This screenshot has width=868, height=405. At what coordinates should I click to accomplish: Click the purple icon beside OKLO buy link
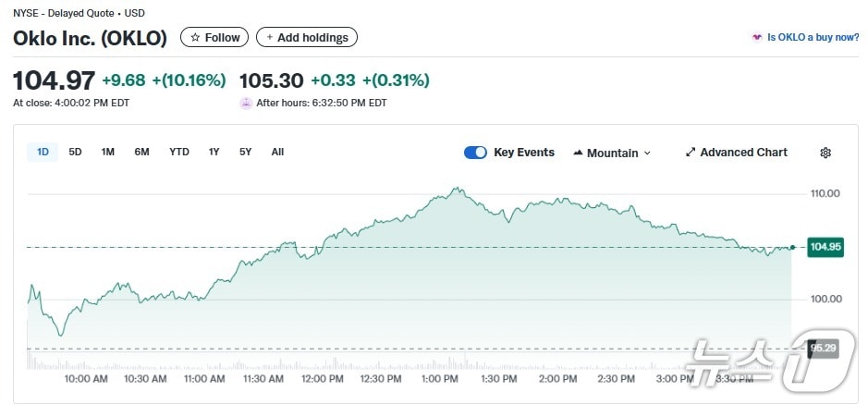[757, 38]
